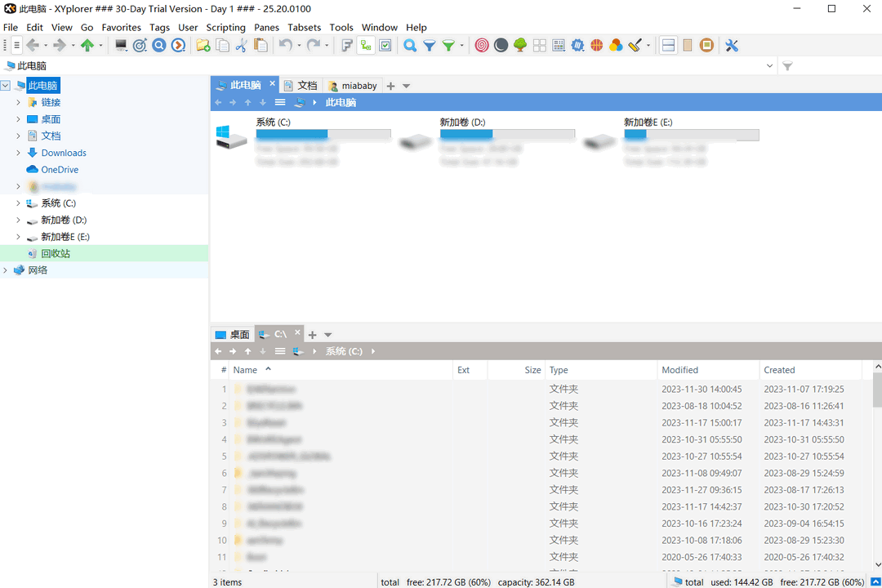Toggle the checkbox selection toolbar button
Viewport: 882px width, 588px height.
(385, 46)
